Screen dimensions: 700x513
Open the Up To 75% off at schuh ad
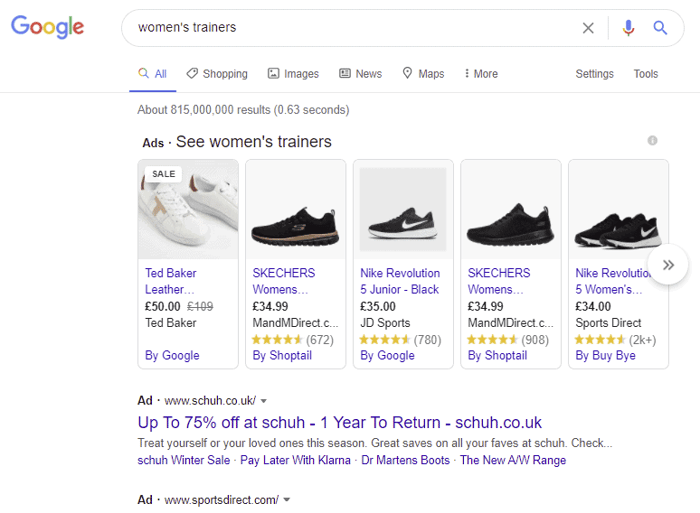pyautogui.click(x=339, y=422)
